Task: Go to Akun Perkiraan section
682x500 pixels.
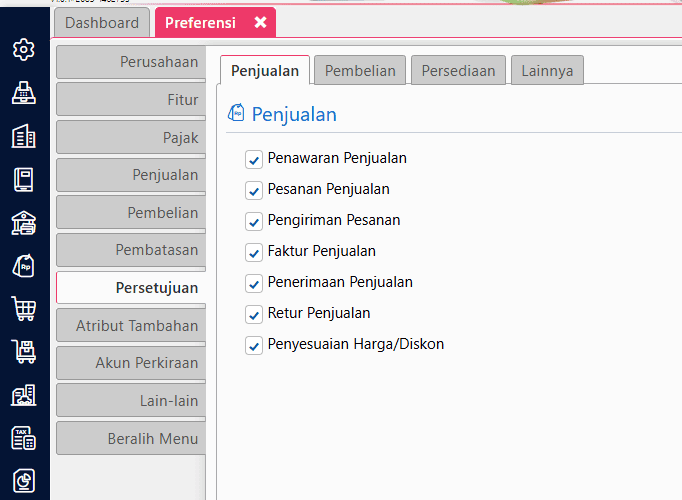Action: point(131,363)
